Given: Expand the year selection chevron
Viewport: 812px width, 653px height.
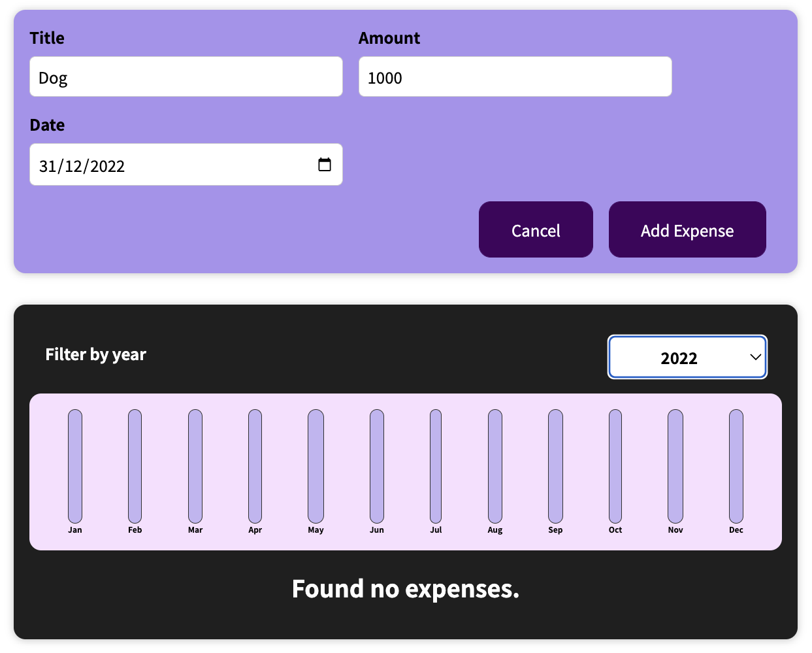Looking at the screenshot, I should point(755,357).
